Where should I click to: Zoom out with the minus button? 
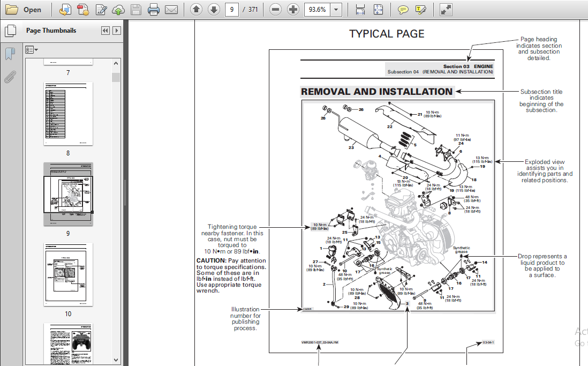pos(275,10)
